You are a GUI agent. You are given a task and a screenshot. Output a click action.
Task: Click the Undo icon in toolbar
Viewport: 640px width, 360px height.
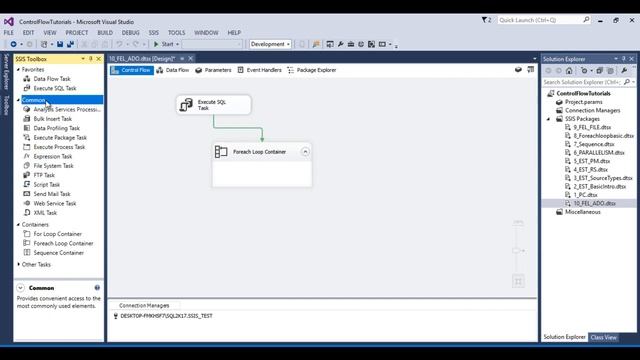coord(119,44)
